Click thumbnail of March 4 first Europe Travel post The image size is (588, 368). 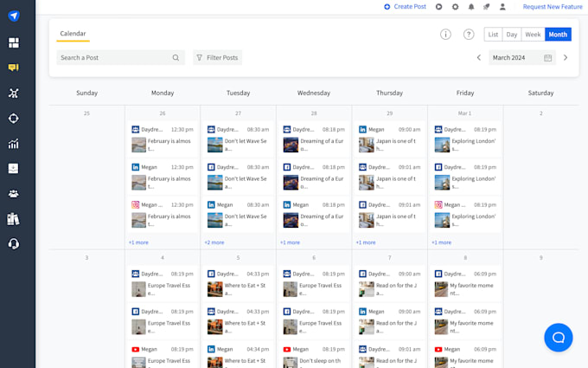pos(138,289)
